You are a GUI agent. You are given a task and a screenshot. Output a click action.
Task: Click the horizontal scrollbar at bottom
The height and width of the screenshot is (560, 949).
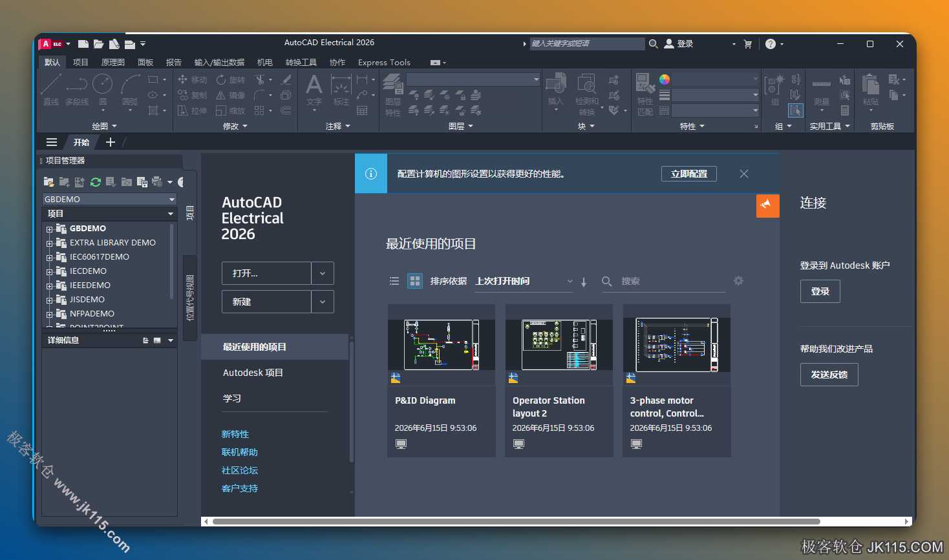coord(516,521)
